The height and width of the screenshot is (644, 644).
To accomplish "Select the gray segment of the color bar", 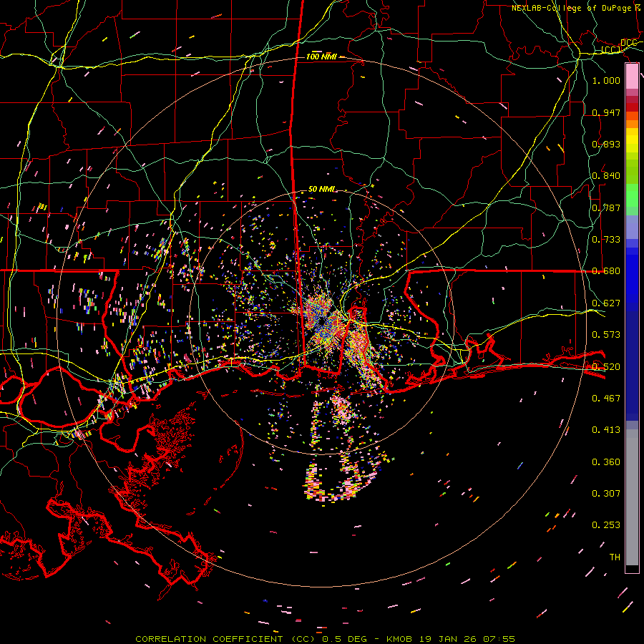I will [632, 497].
